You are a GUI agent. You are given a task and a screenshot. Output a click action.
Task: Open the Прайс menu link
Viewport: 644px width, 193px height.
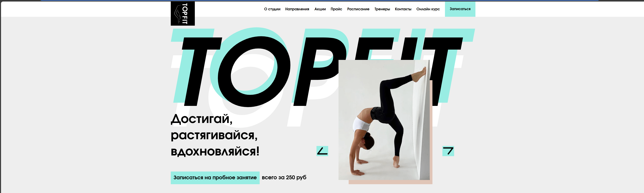(x=336, y=9)
